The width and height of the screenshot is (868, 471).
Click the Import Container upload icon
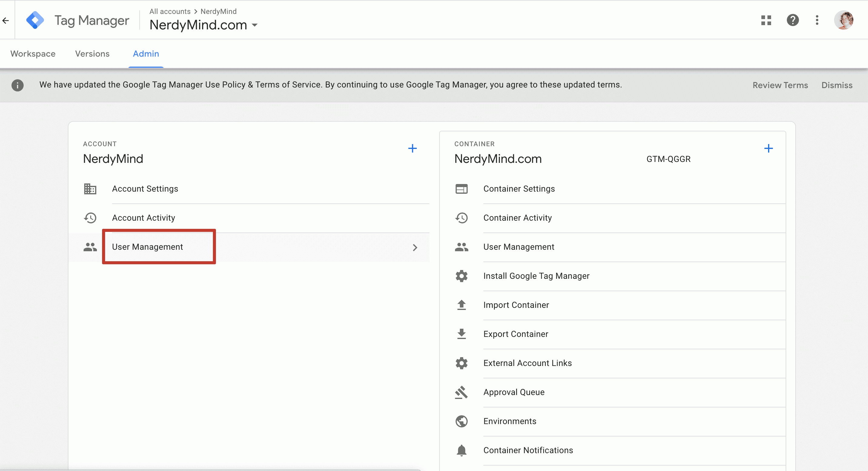pyautogui.click(x=462, y=305)
